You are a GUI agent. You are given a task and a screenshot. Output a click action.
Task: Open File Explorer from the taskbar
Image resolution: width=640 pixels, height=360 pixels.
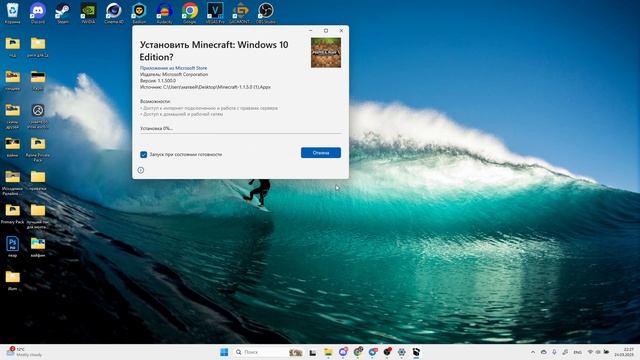(x=328, y=352)
